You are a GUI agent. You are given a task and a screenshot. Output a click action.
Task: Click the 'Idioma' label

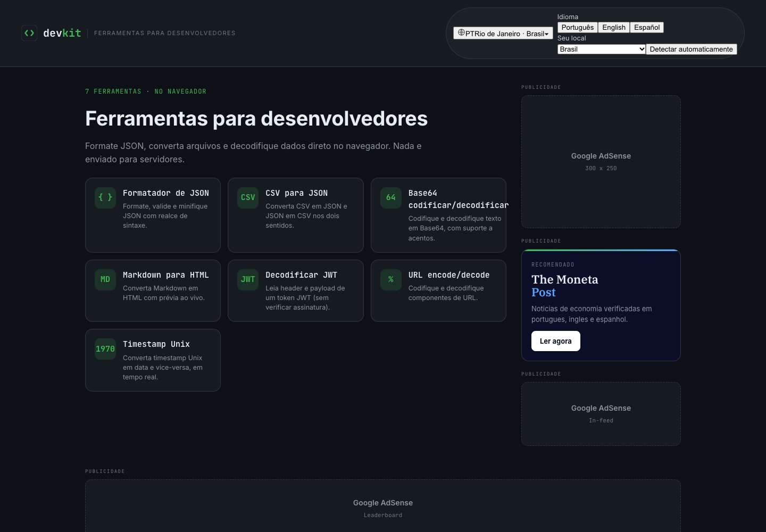568,17
